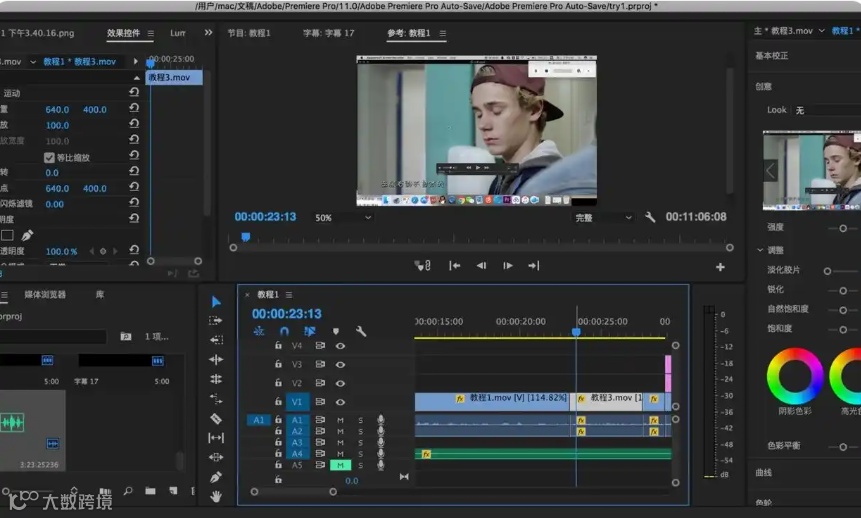Image resolution: width=861 pixels, height=518 pixels.
Task: Reset the 闪烁滤镜 value
Action: [x=134, y=203]
